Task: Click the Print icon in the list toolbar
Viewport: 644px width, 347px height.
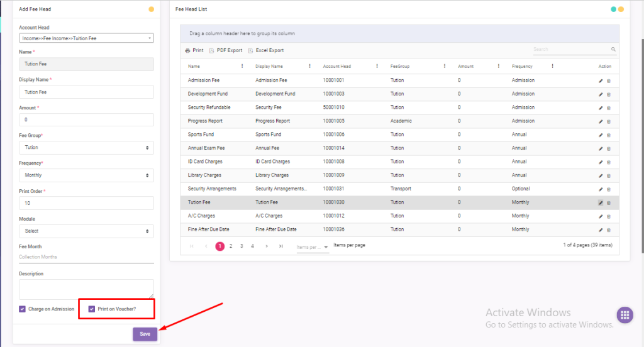Action: pyautogui.click(x=194, y=50)
